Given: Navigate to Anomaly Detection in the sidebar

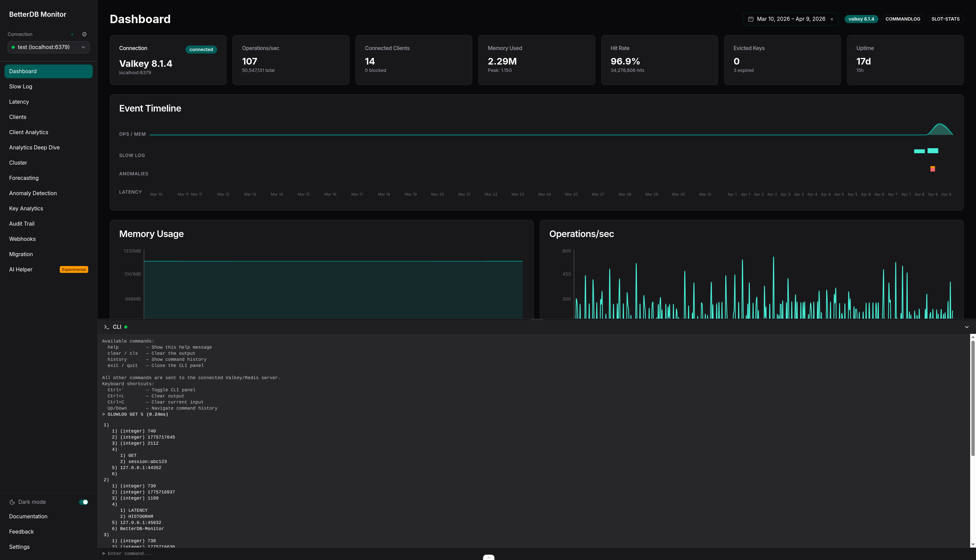Looking at the screenshot, I should coord(33,193).
